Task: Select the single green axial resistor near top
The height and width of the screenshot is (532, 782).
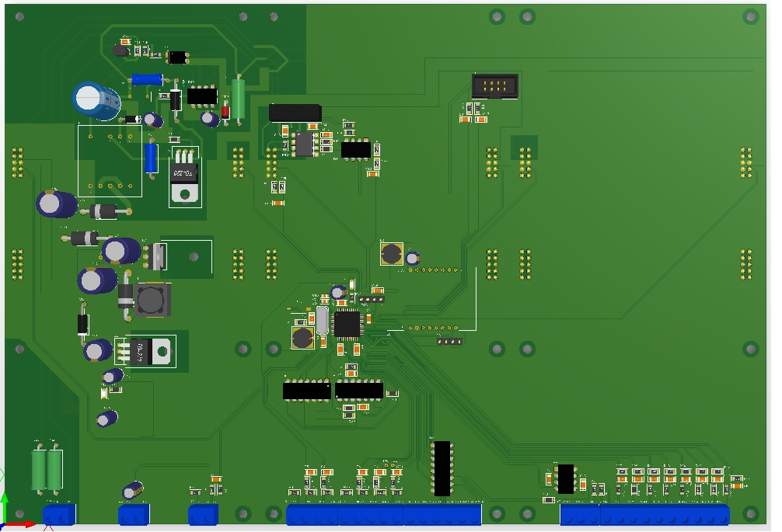Action: pyautogui.click(x=239, y=96)
